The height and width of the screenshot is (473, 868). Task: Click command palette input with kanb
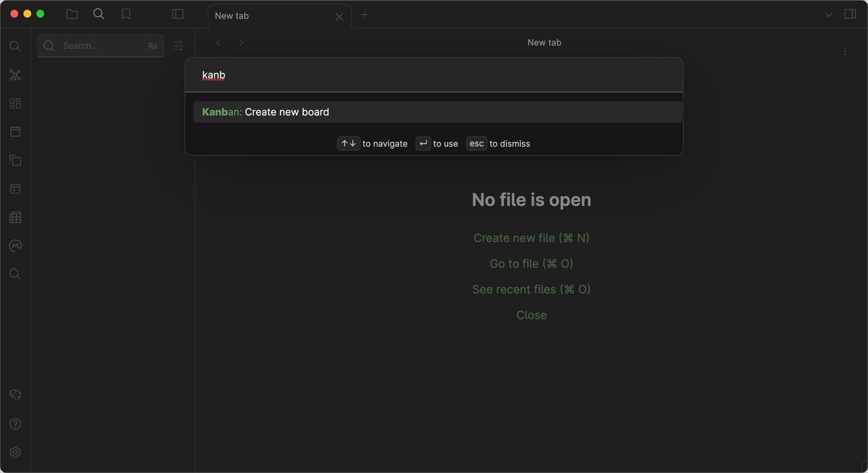(x=433, y=75)
